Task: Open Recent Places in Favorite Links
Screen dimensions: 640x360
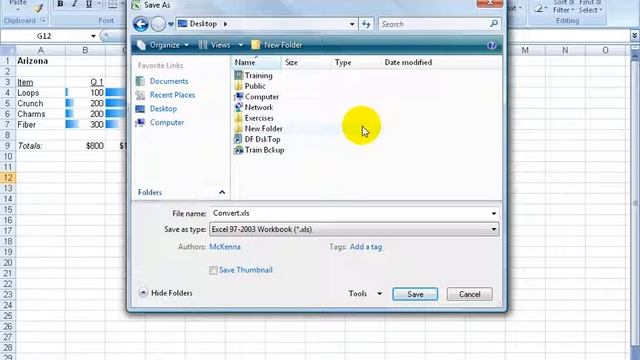Action: pos(172,95)
